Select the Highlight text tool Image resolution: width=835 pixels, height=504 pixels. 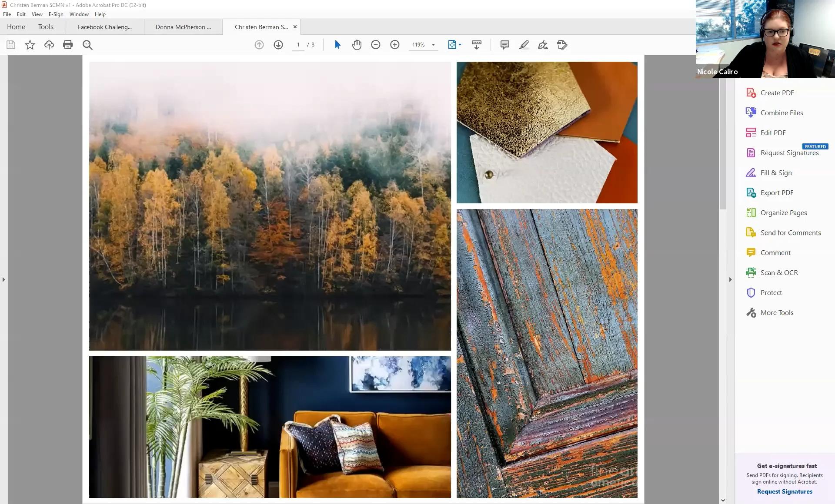coord(524,45)
